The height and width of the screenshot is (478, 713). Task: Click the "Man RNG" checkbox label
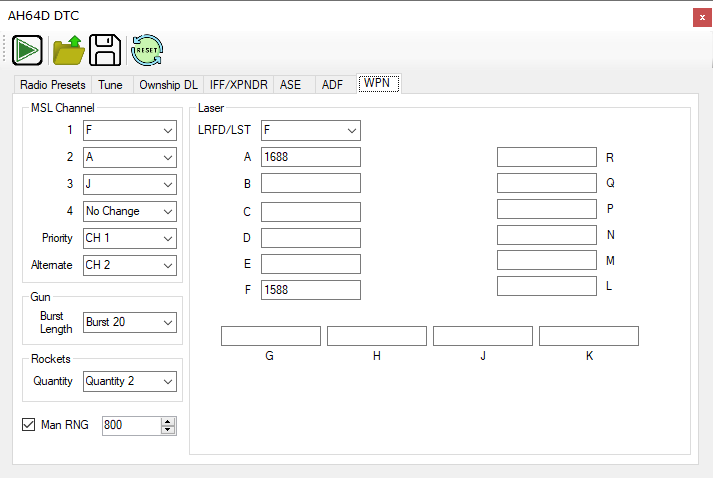tap(65, 425)
